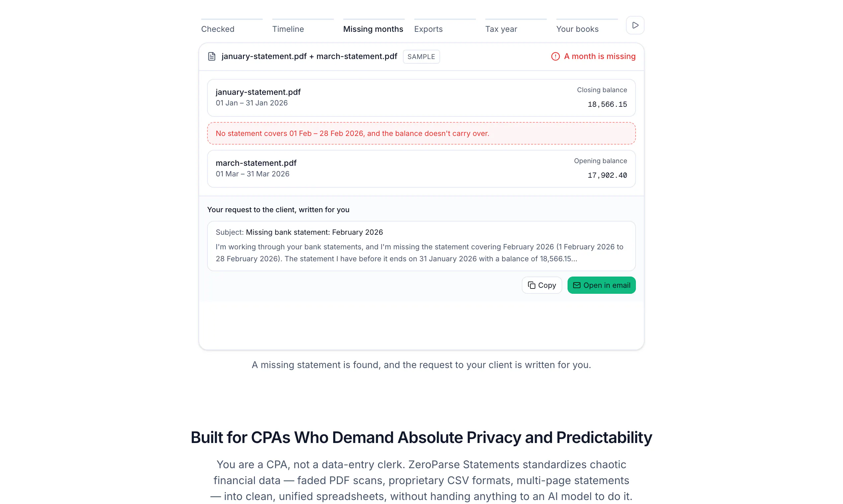Click the email subject line text
Screen dimensions: 843x504
(299, 232)
